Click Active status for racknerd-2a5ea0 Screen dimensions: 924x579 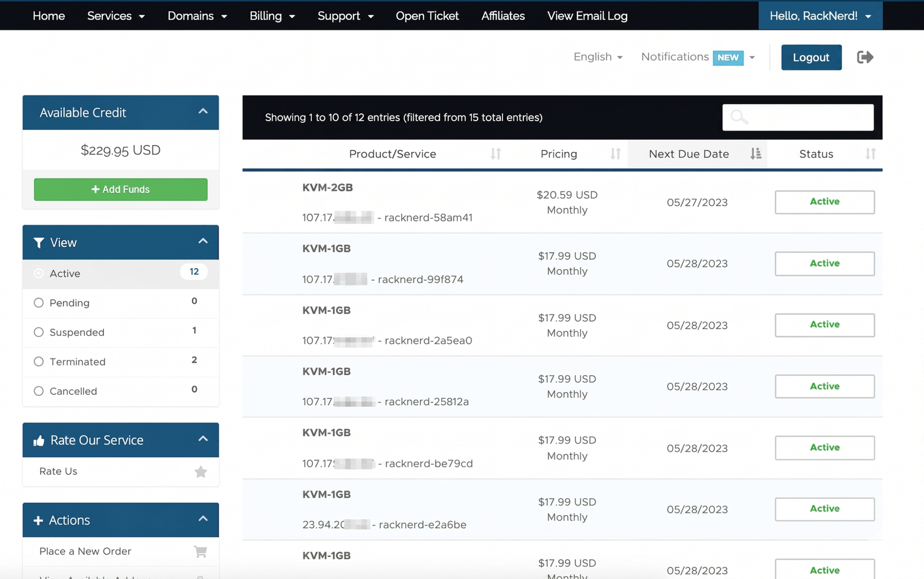tap(825, 325)
